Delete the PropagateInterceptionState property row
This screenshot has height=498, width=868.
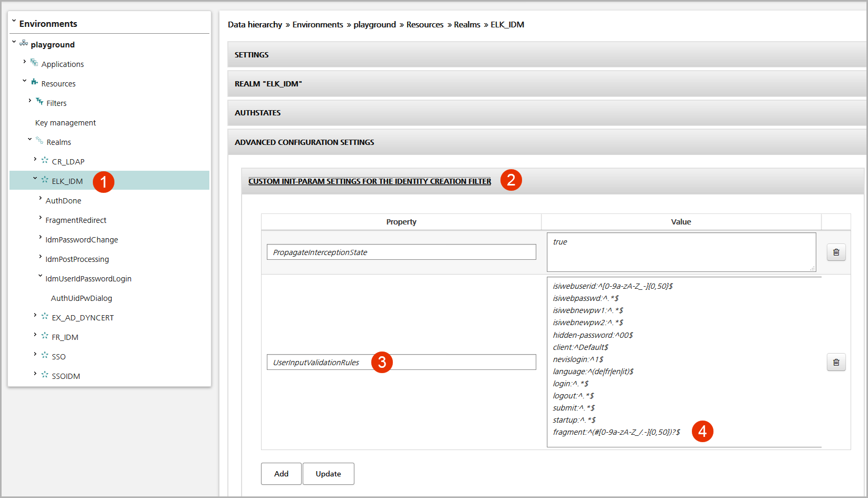(x=836, y=252)
